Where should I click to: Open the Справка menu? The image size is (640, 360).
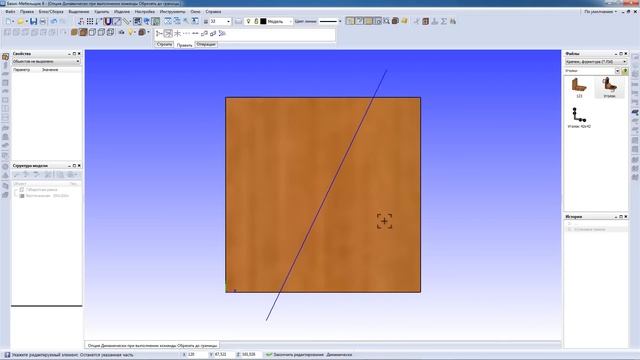[213, 12]
